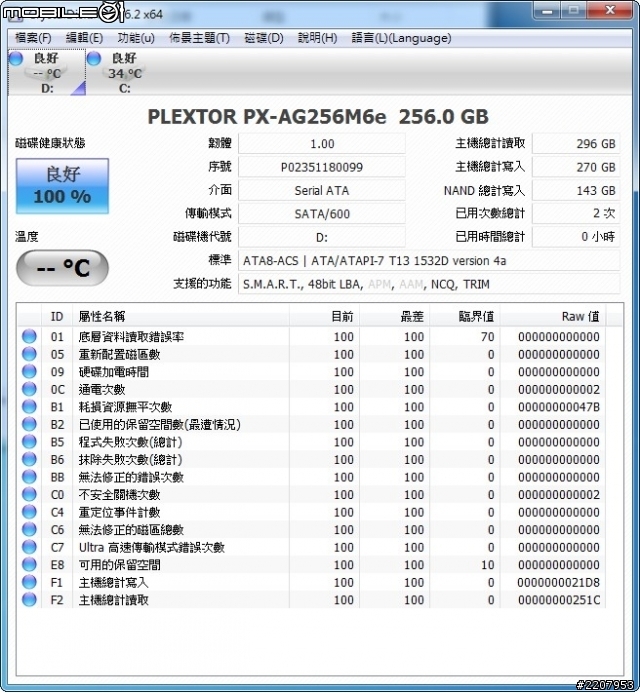The height and width of the screenshot is (693, 640).
Task: Select the D: disk tab
Action: pyautogui.click(x=46, y=73)
